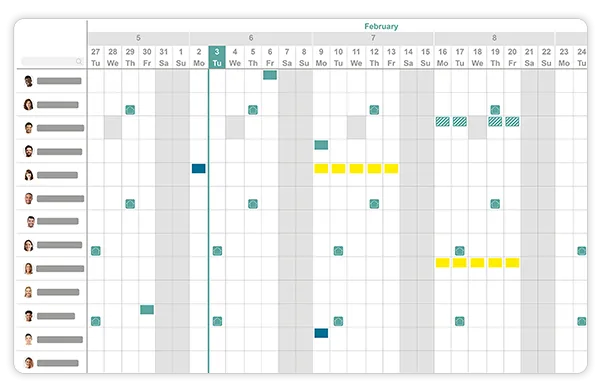Click the upper home icon on Thursday 5
The height and width of the screenshot is (390, 600).
[253, 110]
